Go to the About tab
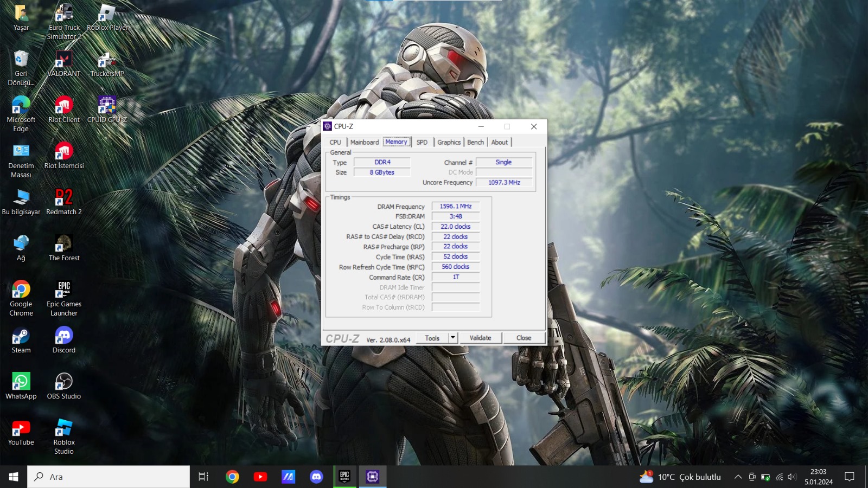868x488 pixels. (x=500, y=142)
